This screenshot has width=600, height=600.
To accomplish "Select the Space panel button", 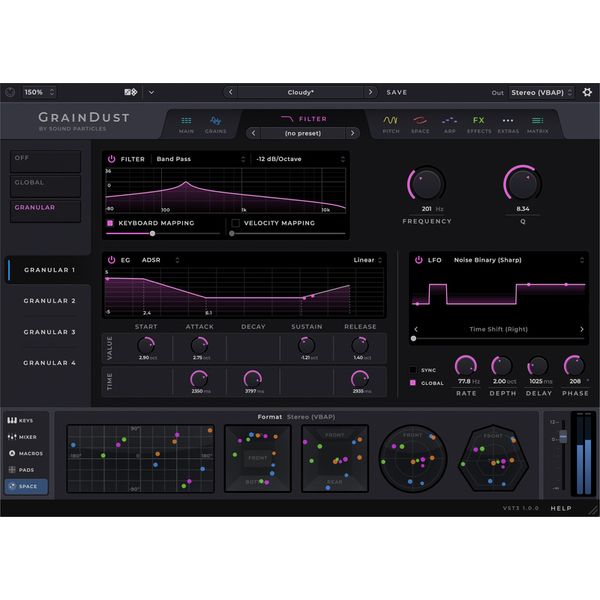I will 26,486.
